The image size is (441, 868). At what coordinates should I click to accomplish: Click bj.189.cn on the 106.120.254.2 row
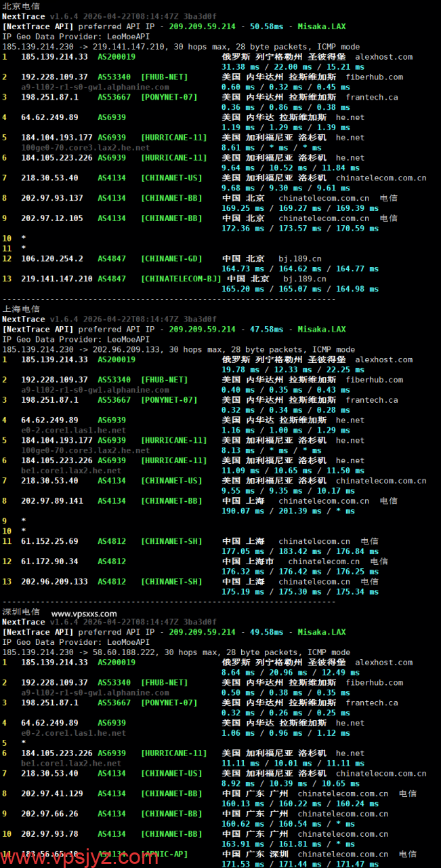299,259
